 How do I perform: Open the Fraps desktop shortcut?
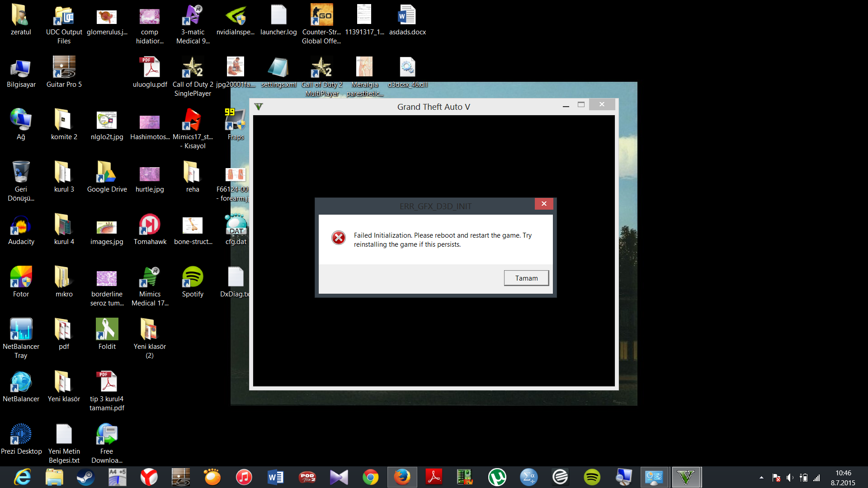click(x=236, y=125)
